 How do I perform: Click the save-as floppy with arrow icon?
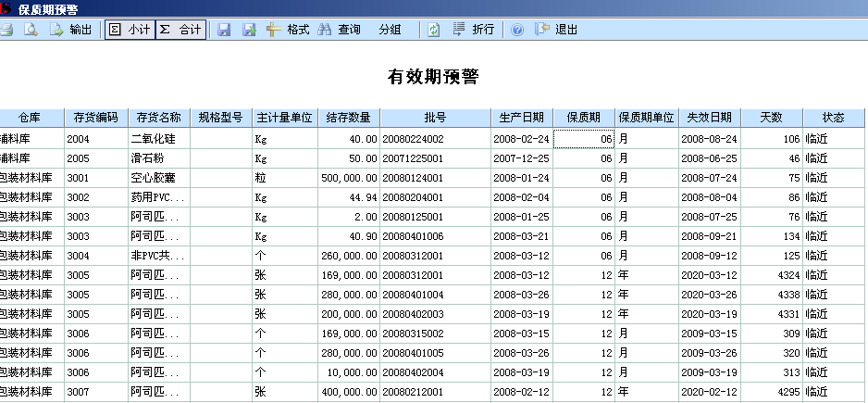(249, 30)
